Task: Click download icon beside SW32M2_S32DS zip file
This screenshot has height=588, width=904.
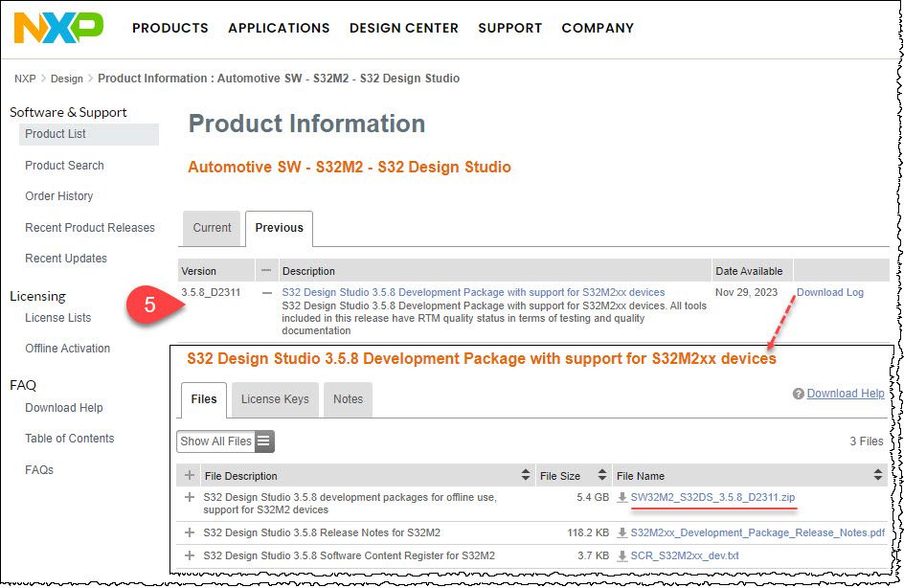Action: pos(622,498)
